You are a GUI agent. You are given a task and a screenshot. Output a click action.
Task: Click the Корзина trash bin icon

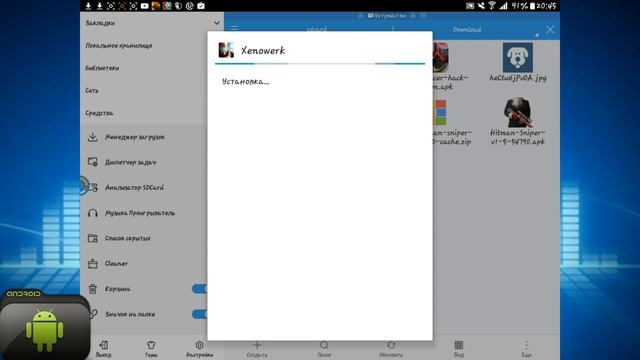click(93, 289)
